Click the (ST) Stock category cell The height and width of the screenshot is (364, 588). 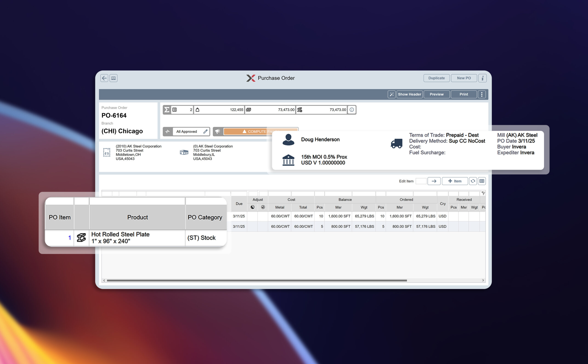(206, 238)
